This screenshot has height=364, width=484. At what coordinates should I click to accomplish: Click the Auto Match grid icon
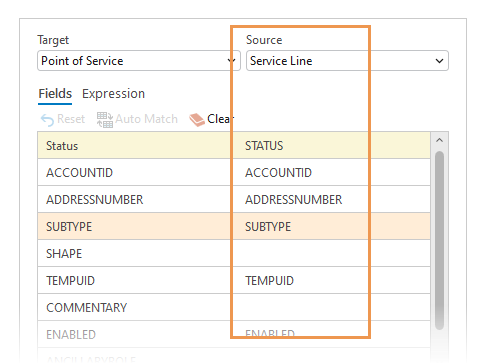pos(105,120)
